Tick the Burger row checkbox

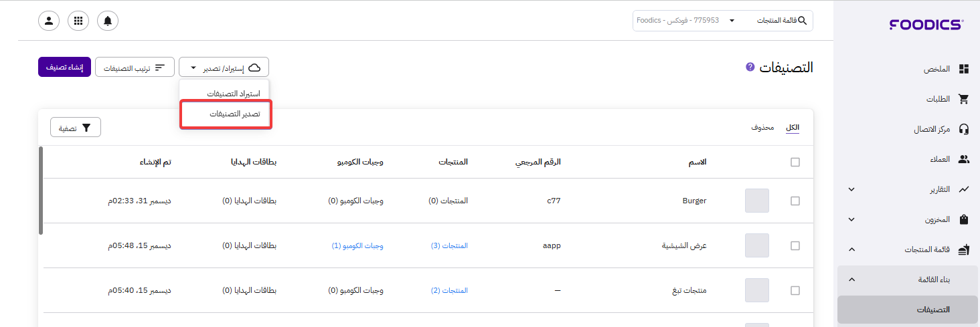[795, 201]
